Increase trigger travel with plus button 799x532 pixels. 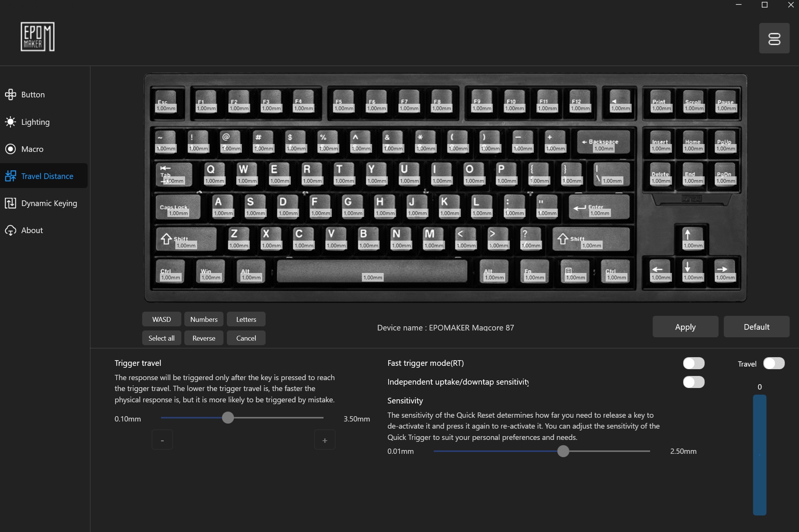[x=325, y=440]
